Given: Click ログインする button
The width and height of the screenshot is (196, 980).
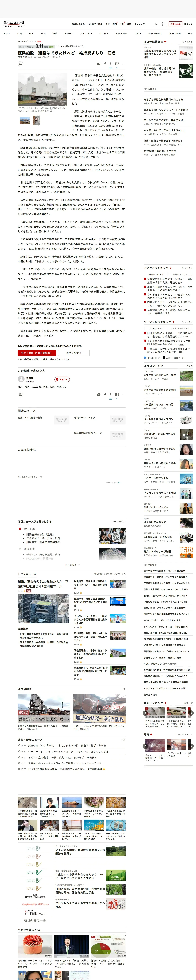Looking at the screenshot, I should click(74, 353).
